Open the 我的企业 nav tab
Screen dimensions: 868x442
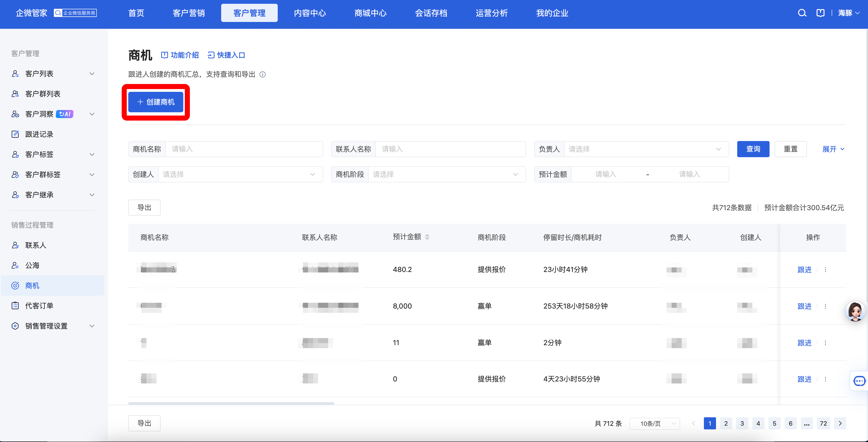click(552, 13)
